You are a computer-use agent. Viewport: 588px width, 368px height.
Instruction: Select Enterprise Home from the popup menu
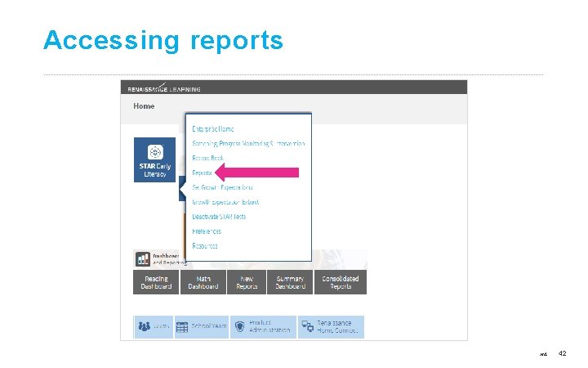point(212,129)
